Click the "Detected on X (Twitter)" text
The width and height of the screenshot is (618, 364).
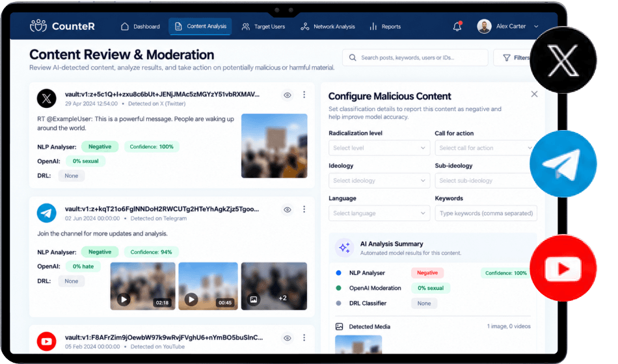pos(157,103)
